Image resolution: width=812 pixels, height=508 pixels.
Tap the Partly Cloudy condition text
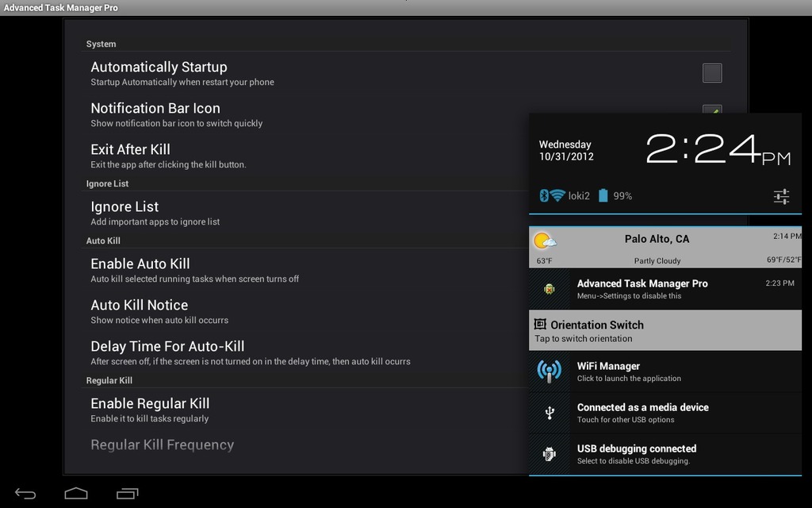click(x=657, y=260)
